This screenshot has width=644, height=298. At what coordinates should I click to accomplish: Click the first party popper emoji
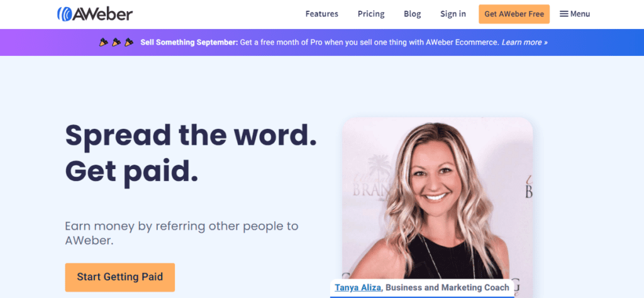pyautogui.click(x=104, y=42)
